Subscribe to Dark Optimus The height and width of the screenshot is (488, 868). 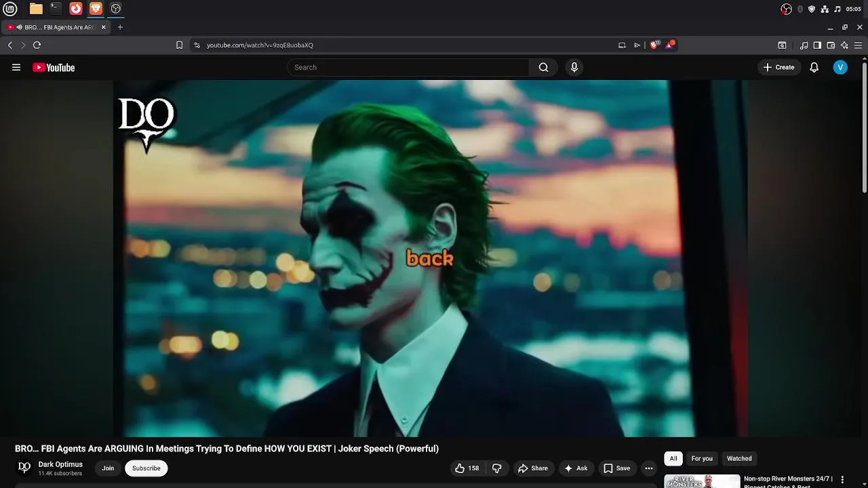[146, 468]
